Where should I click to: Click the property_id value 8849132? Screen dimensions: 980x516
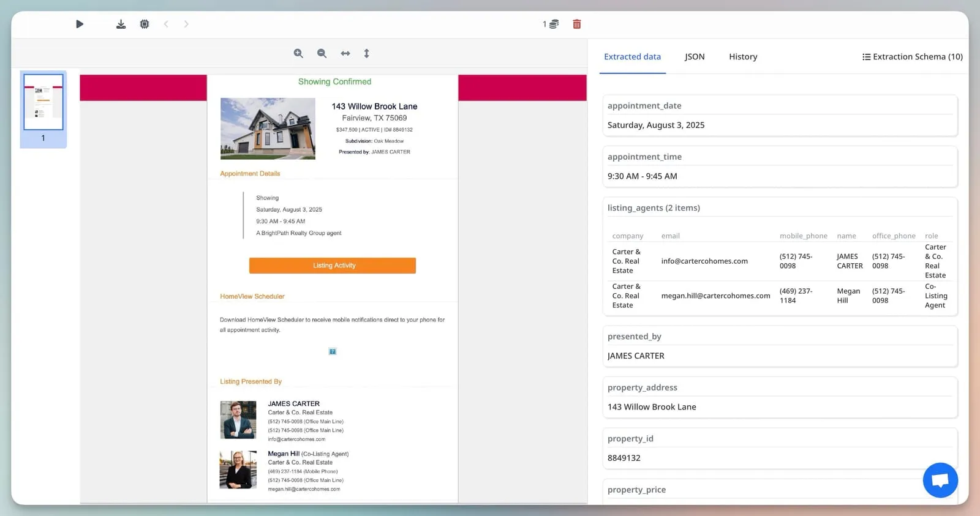tap(624, 458)
